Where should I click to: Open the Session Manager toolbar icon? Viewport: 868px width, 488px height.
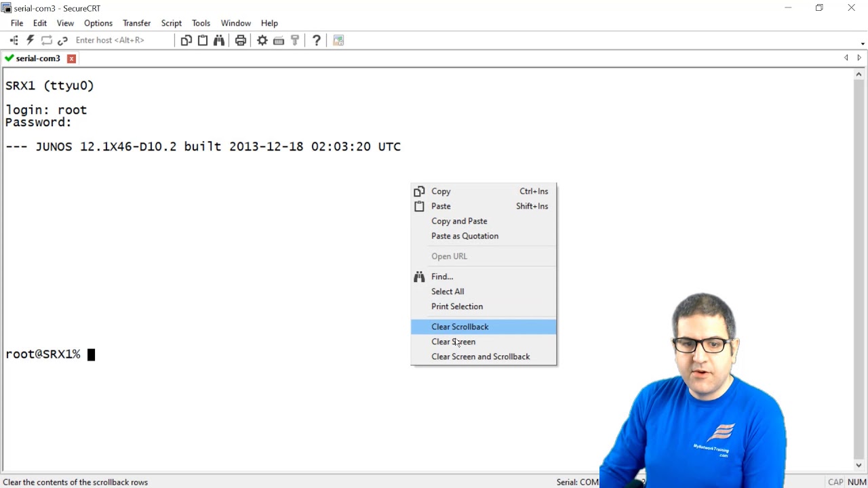click(x=14, y=41)
